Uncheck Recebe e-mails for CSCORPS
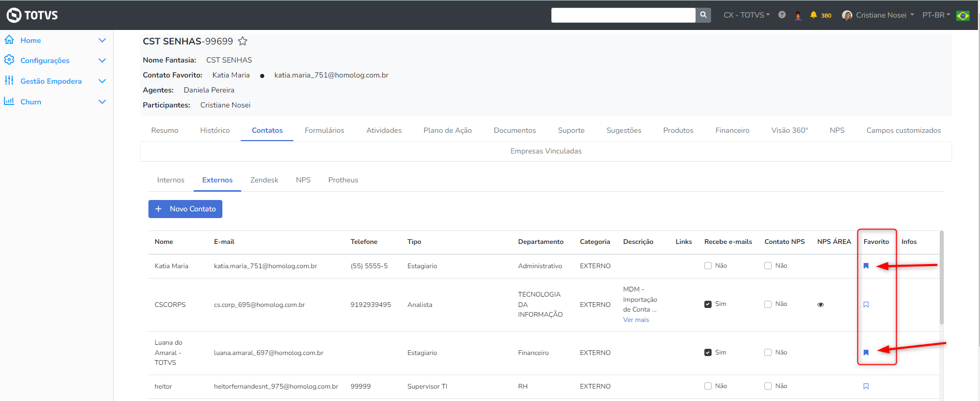980x401 pixels. [707, 304]
